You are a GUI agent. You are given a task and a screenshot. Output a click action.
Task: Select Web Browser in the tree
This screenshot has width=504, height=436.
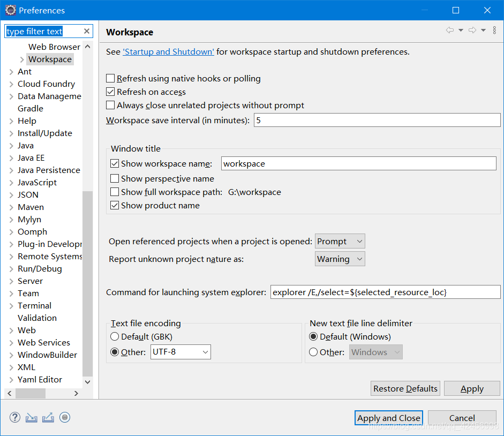[x=54, y=47]
